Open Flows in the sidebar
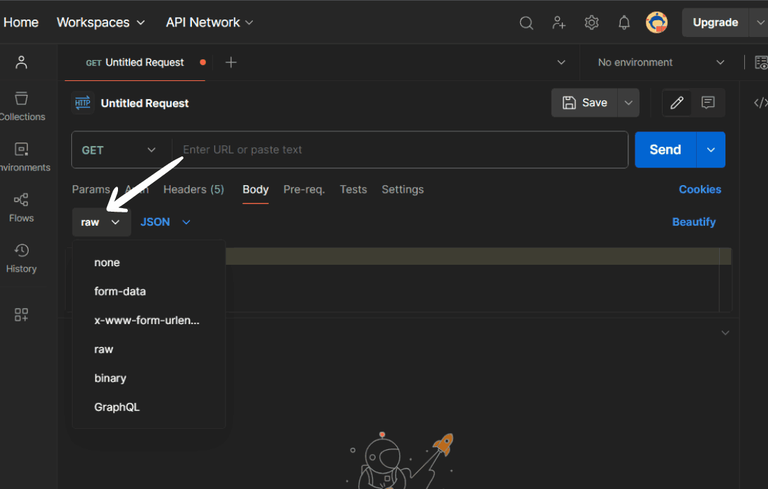Image resolution: width=768 pixels, height=489 pixels. tap(21, 208)
